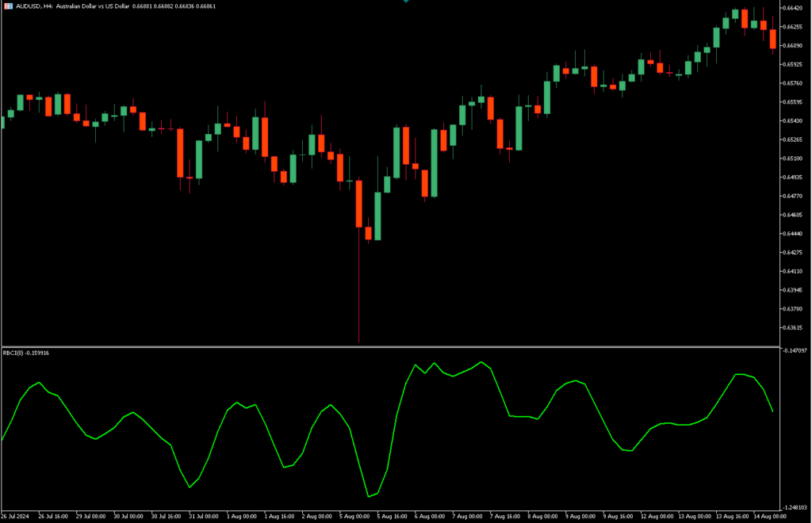Click the lowest trough of the green RBCI line
The height and width of the screenshot is (523, 812).
(x=369, y=496)
